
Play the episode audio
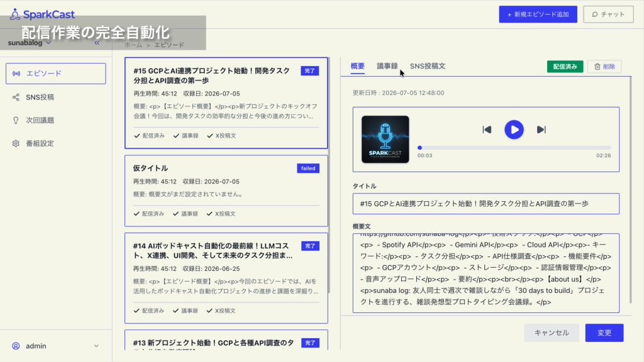click(x=514, y=129)
